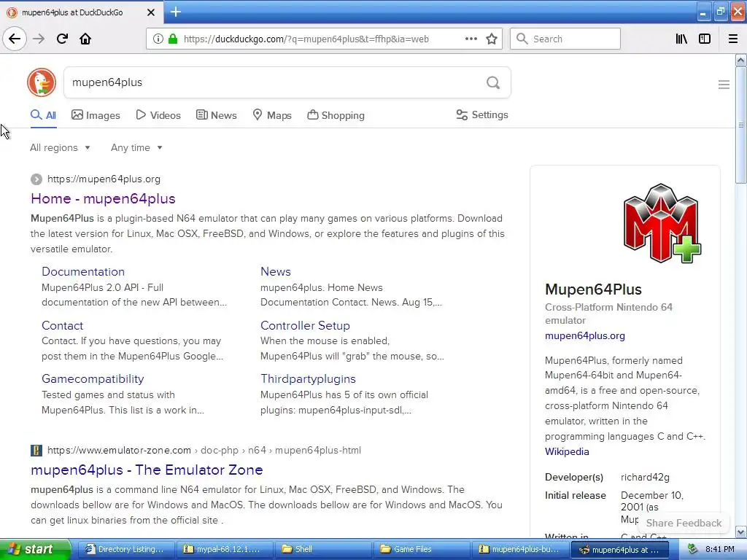Click the vertical scrollbar thumb

click(740, 125)
